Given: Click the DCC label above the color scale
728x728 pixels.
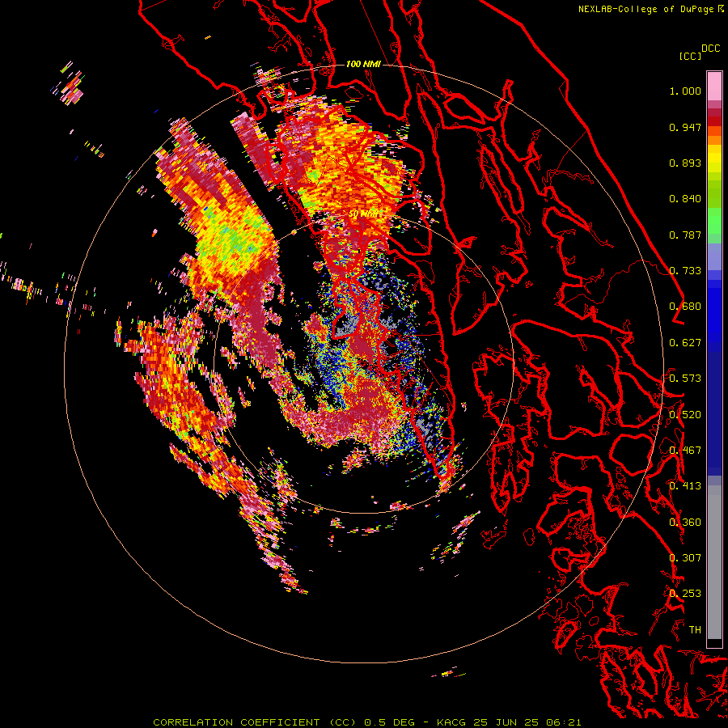Looking at the screenshot, I should pos(710,49).
